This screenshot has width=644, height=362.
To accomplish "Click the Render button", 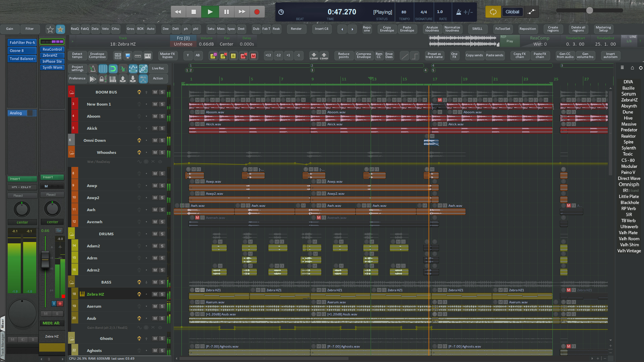I will point(296,29).
